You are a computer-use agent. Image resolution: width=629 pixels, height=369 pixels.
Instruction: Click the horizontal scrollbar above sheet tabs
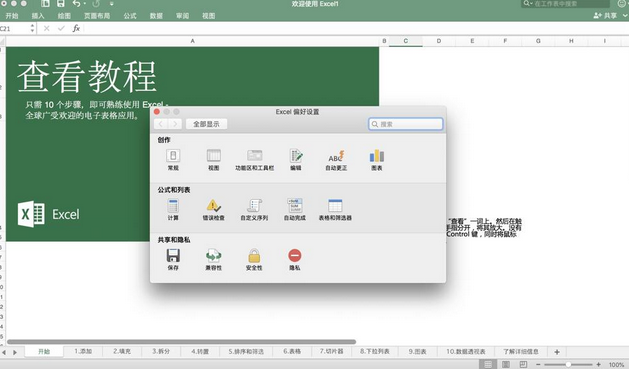click(x=182, y=342)
